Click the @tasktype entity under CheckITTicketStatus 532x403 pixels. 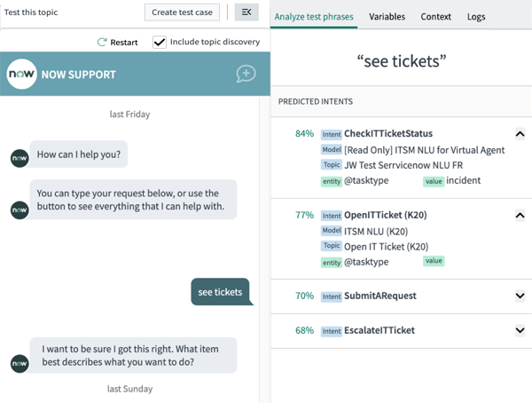(366, 180)
